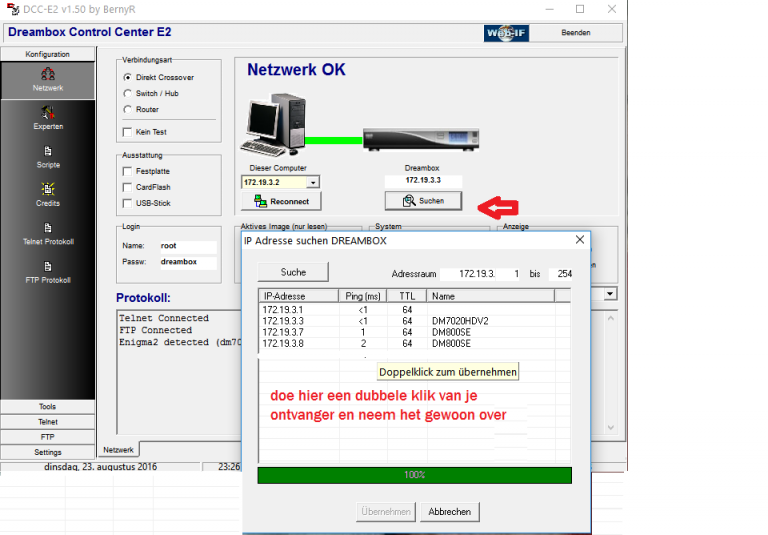Open the Scripte sidebar icon
768x535 pixels.
tap(47, 155)
